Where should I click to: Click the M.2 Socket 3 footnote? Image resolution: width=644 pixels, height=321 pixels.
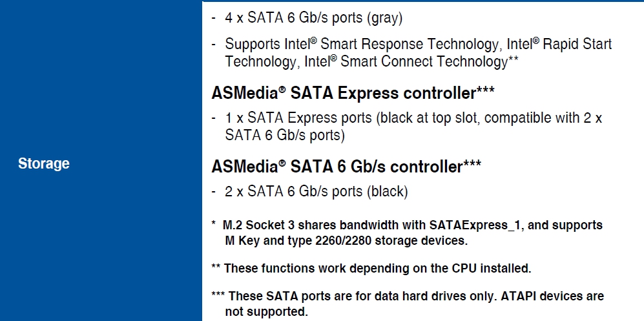tap(407, 233)
